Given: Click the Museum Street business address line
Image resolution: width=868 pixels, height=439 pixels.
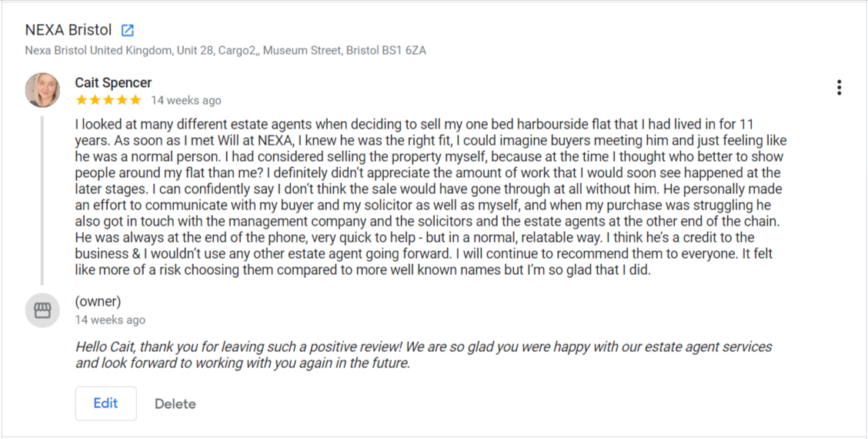Looking at the screenshot, I should 225,51.
